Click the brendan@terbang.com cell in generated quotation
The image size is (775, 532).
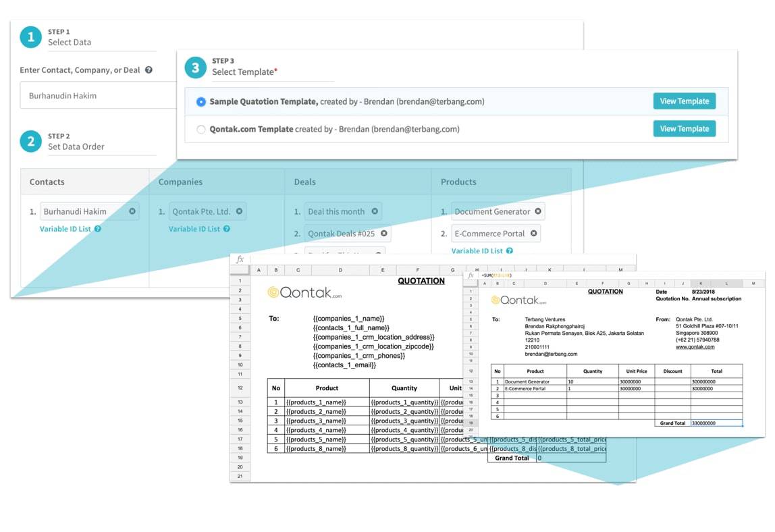pos(551,354)
